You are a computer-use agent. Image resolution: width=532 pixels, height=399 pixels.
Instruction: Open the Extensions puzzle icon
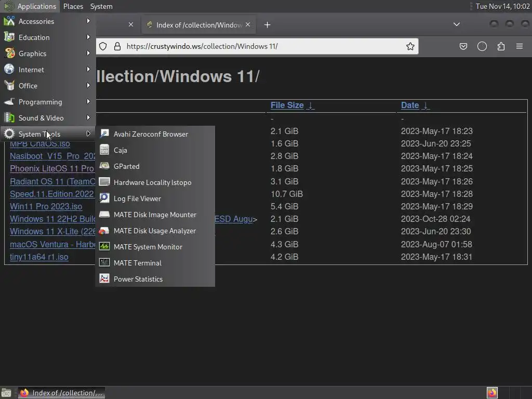tap(501, 46)
